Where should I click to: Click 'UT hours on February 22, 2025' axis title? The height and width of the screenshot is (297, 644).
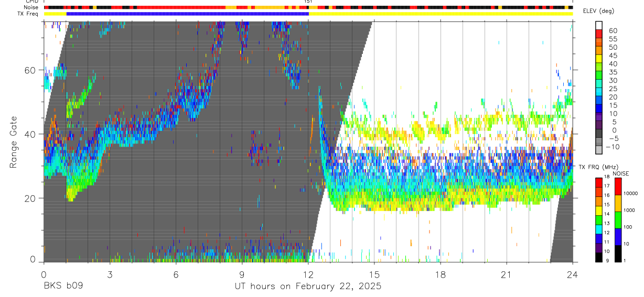308,287
